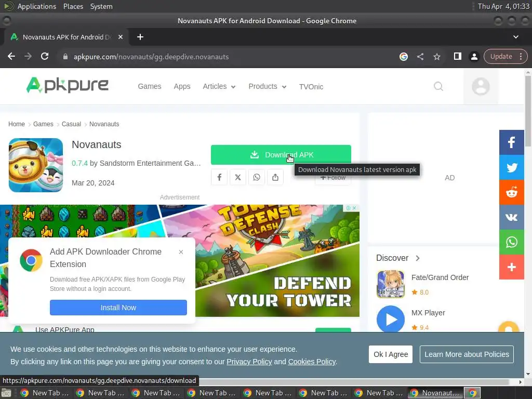Switch to Novanaut taskbar window

[x=435, y=393]
